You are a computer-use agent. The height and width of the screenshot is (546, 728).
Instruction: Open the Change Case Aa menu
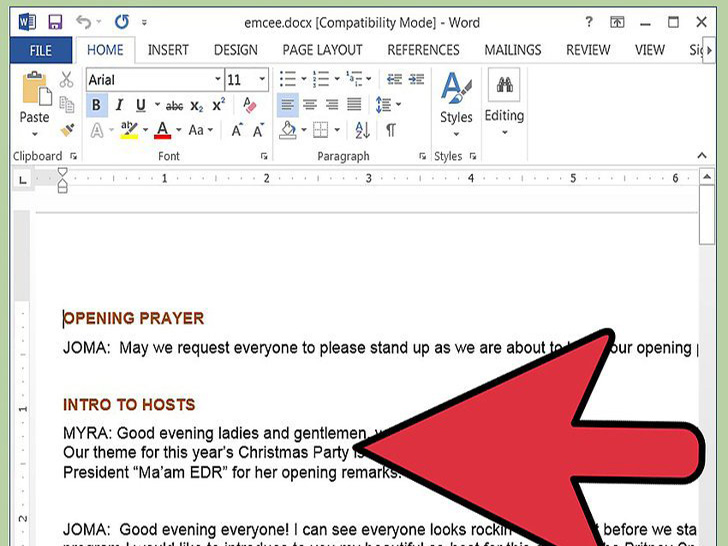click(x=200, y=130)
